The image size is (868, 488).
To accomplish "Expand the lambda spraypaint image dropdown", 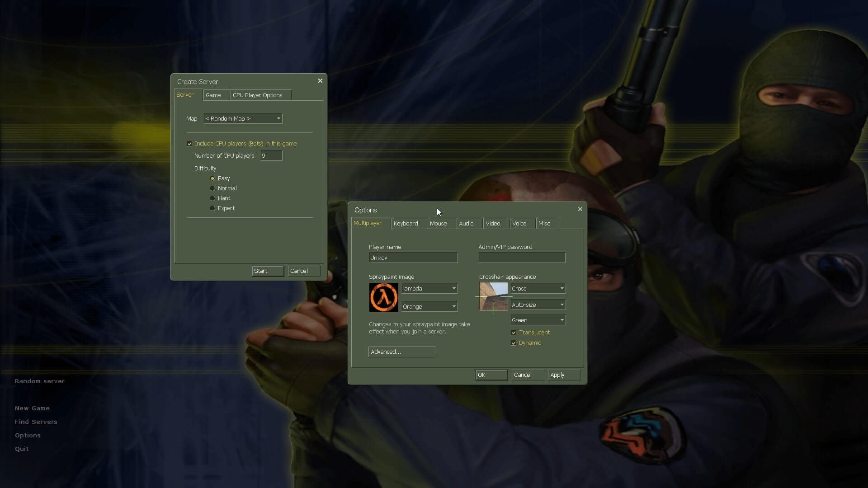I will pos(429,288).
